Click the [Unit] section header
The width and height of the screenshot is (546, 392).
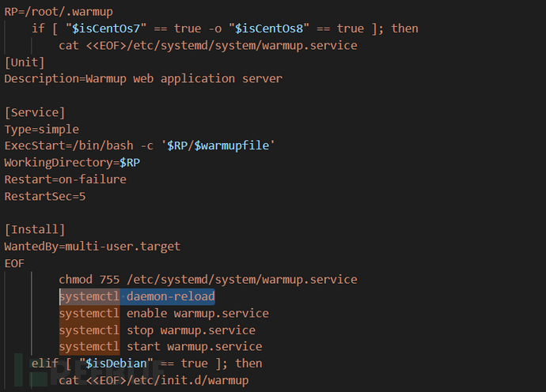tap(25, 62)
